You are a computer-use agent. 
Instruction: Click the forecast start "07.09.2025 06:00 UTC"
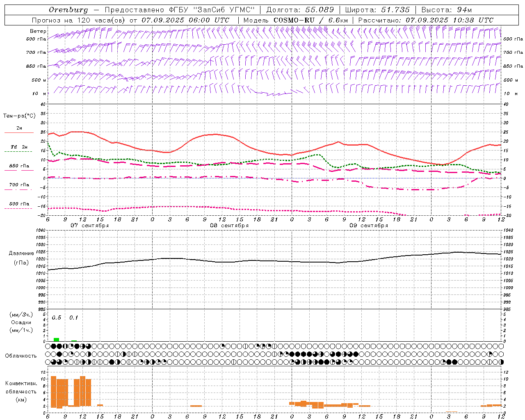pos(185,20)
